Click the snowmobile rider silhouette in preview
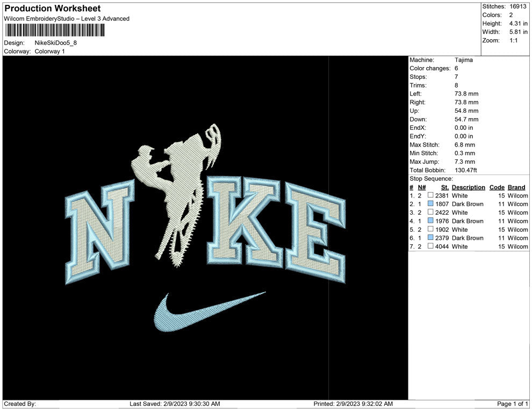 pyautogui.click(x=177, y=195)
